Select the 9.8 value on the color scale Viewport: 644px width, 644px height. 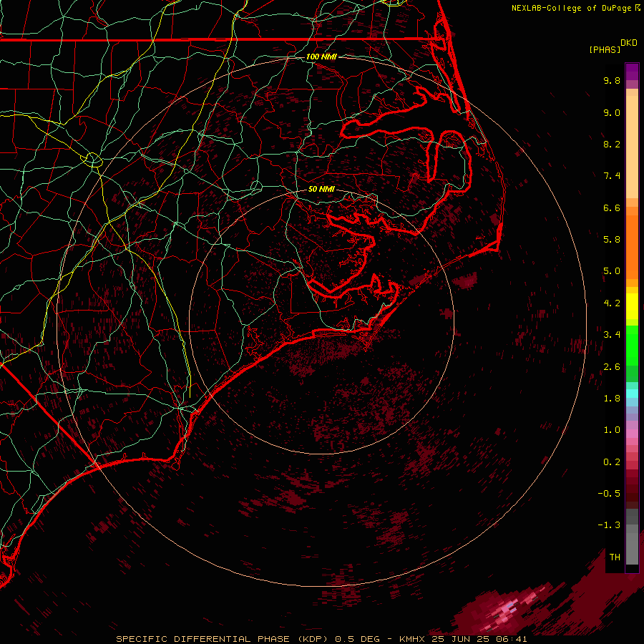coord(612,80)
